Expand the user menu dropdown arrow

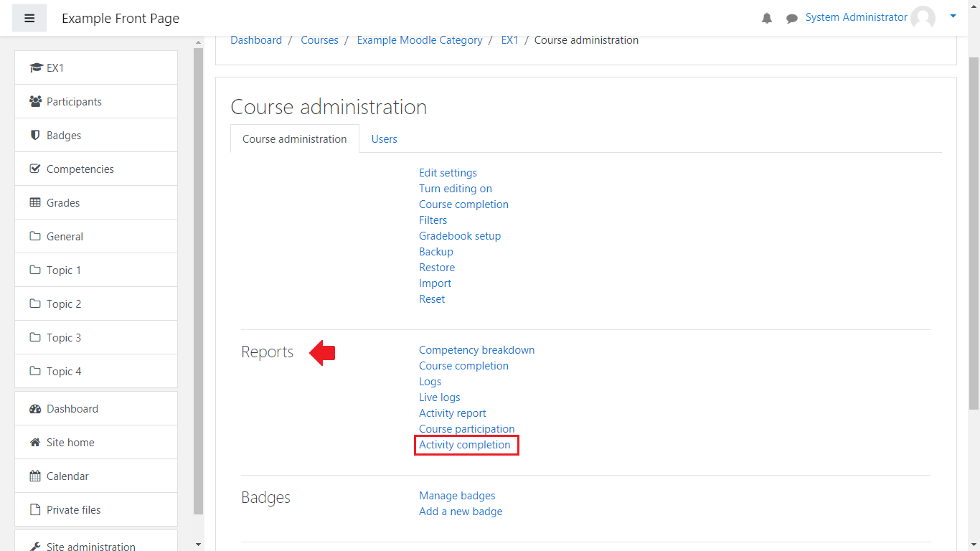[953, 16]
